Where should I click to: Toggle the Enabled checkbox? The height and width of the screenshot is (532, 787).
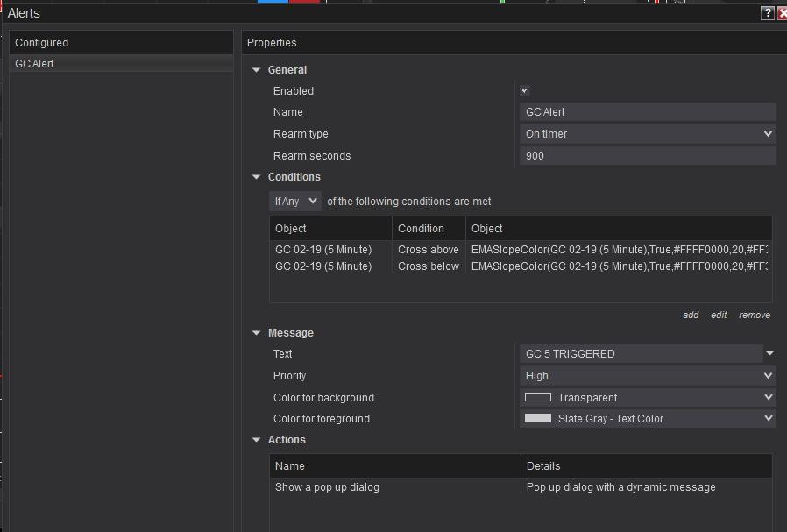click(525, 91)
